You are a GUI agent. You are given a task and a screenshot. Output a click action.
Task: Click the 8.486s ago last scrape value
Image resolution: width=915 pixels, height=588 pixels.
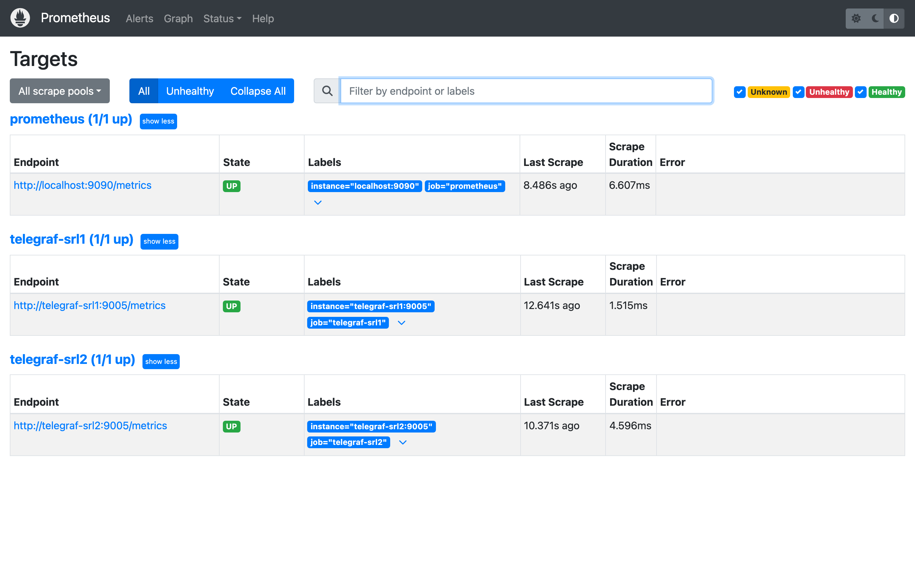click(550, 185)
